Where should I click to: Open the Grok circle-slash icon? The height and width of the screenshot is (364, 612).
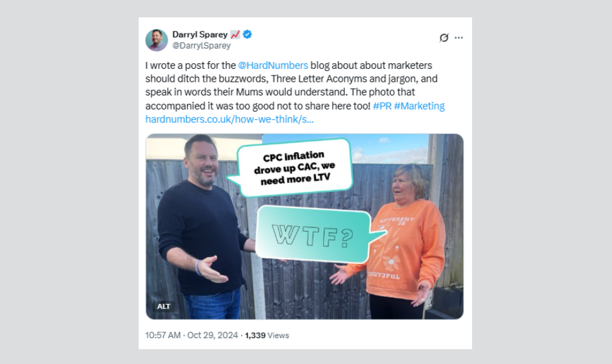pyautogui.click(x=444, y=38)
